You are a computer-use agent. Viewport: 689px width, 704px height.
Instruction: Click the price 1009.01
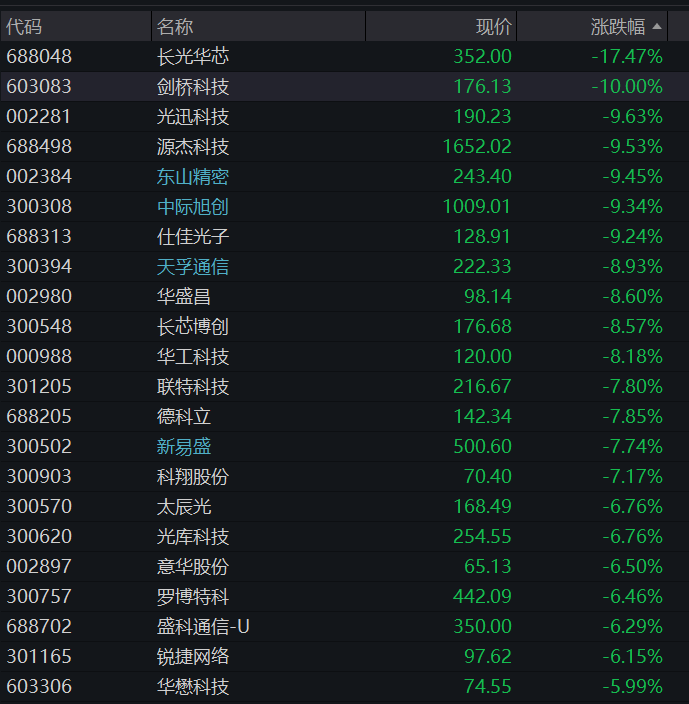tap(477, 207)
